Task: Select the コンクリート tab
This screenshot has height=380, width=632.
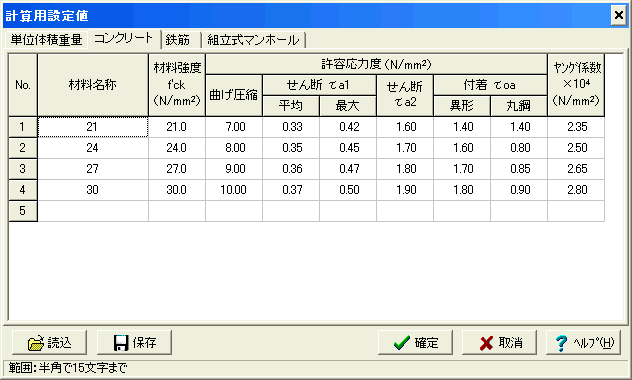Action: click(x=124, y=39)
